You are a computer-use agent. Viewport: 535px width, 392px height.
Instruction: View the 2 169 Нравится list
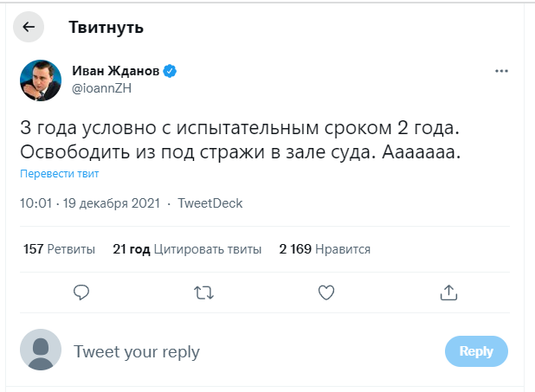pyautogui.click(x=325, y=249)
